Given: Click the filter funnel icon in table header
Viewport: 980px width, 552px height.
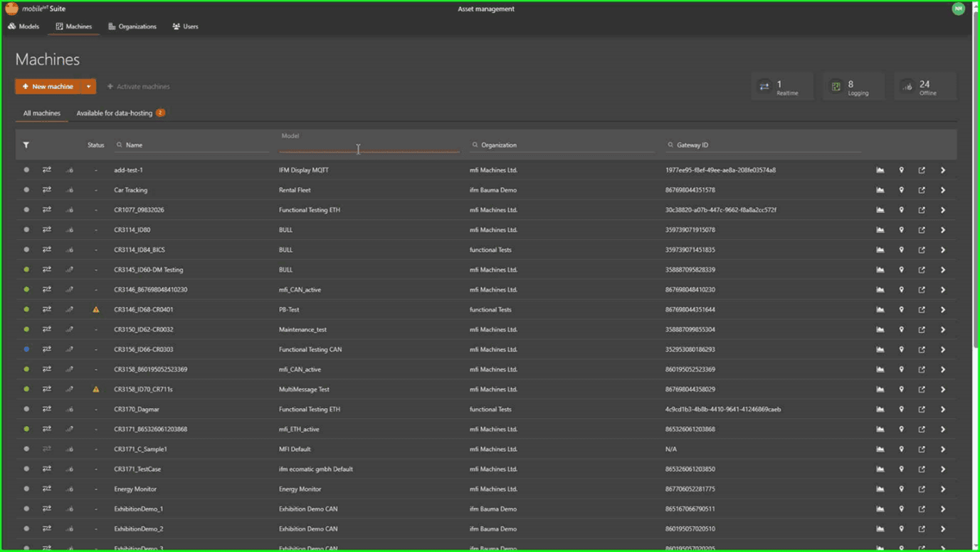Looking at the screenshot, I should 26,145.
